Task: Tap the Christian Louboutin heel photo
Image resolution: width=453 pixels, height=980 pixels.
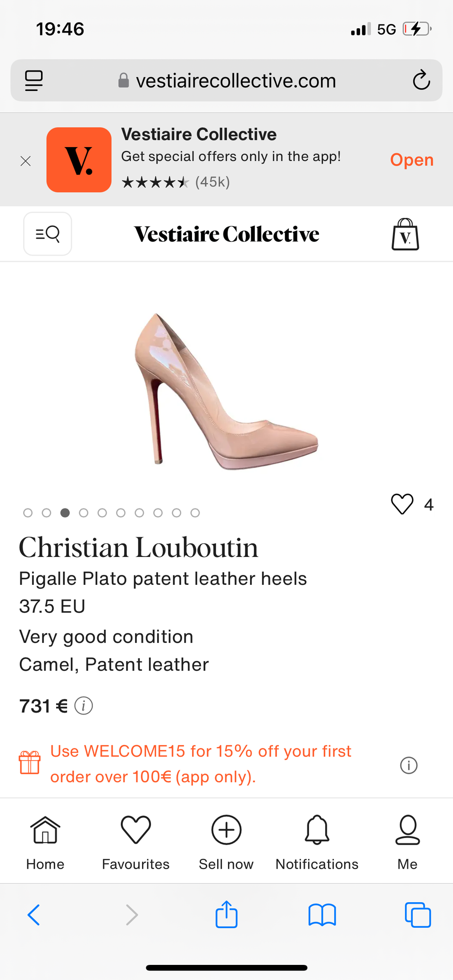Action: [x=226, y=391]
